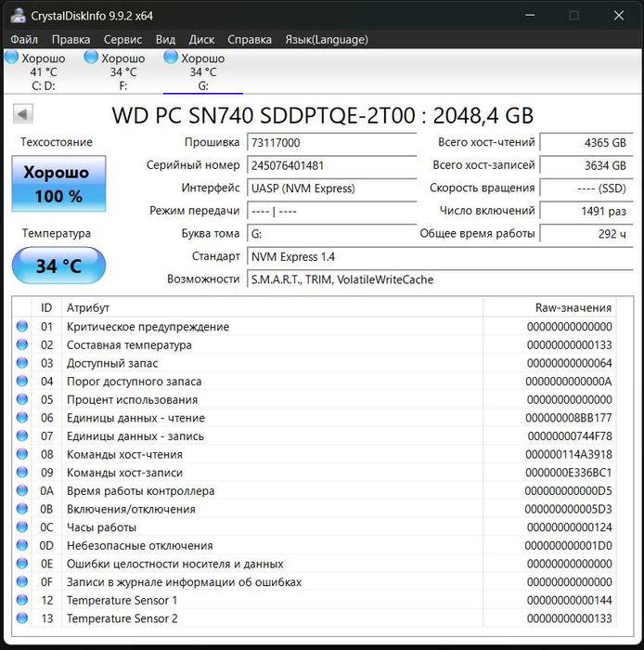644x650 pixels.
Task: Select the Критическое предупреждение attribute text
Action: tap(148, 327)
